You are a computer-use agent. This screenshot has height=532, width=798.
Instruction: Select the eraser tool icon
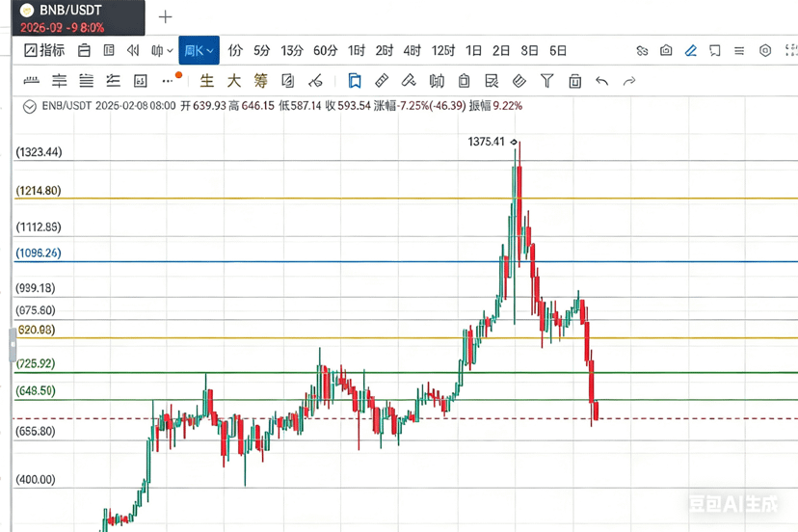409,80
